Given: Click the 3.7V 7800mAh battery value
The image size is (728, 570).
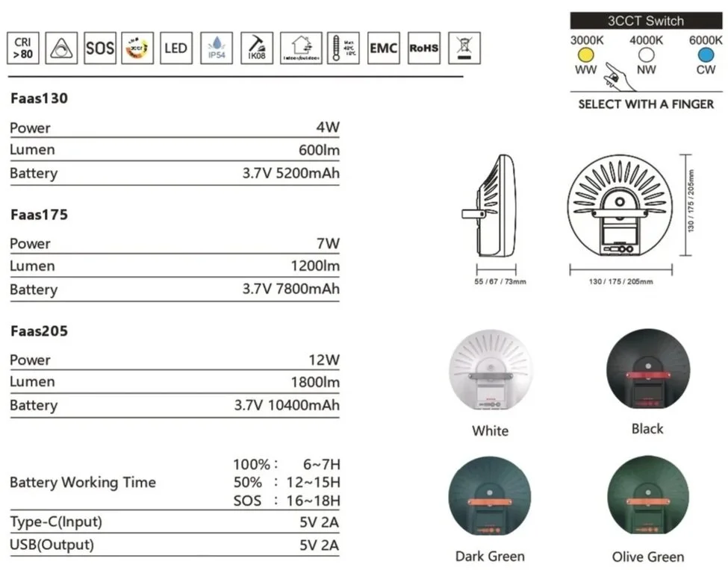Looking at the screenshot, I should click(x=291, y=289).
